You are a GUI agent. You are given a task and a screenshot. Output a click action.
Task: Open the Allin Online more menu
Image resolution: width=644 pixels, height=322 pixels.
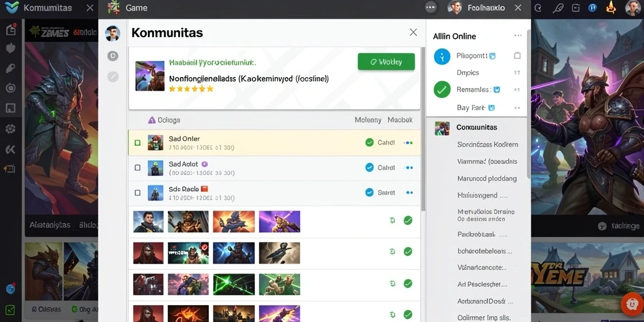coord(518,36)
